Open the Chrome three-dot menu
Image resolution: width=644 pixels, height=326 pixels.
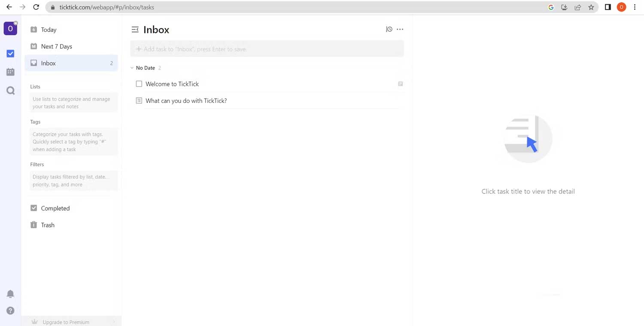tap(635, 7)
